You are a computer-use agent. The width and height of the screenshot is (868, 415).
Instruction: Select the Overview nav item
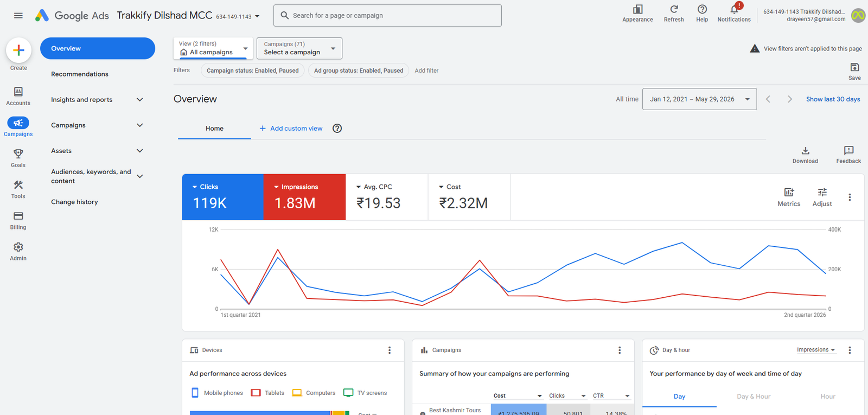click(98, 48)
